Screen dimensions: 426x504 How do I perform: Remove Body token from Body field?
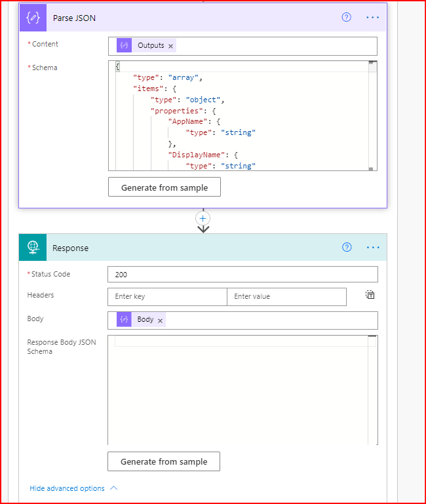pos(161,320)
